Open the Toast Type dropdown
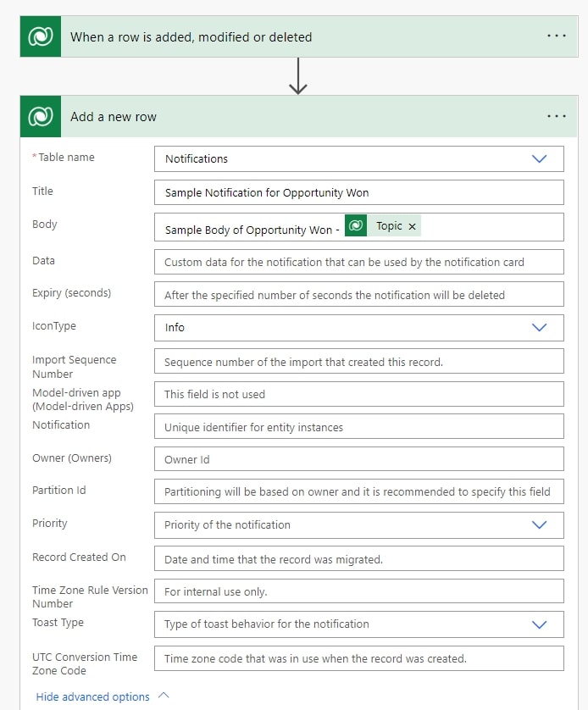This screenshot has width=588, height=710. pyautogui.click(x=540, y=624)
